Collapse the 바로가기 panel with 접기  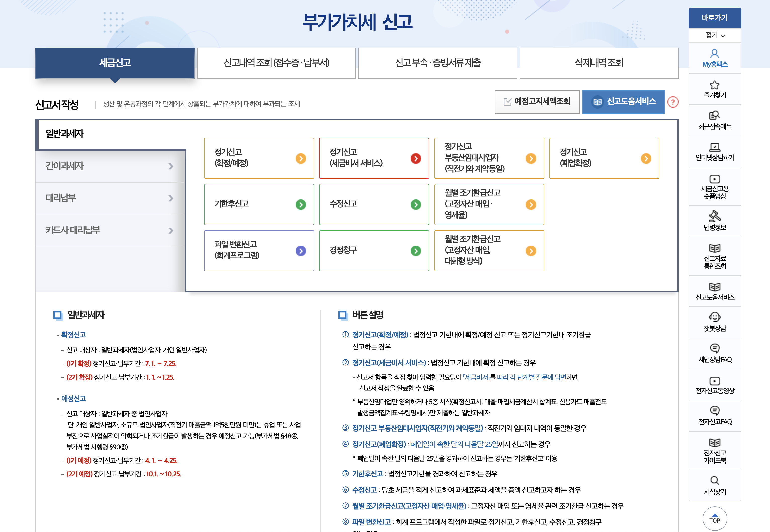(715, 35)
